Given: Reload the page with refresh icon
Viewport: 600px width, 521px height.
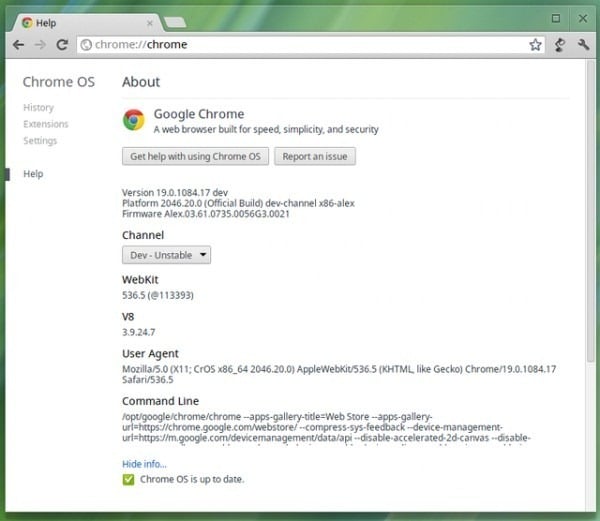Looking at the screenshot, I should (x=62, y=45).
